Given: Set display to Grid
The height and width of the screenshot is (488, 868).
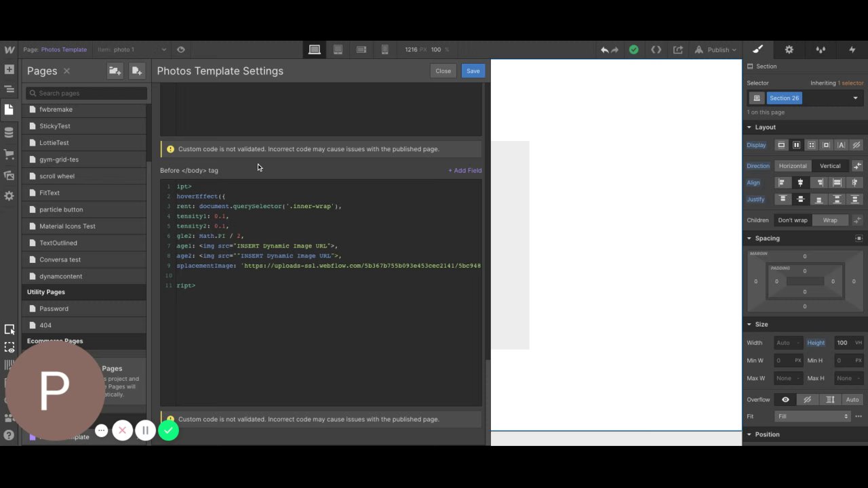Looking at the screenshot, I should click(x=811, y=145).
